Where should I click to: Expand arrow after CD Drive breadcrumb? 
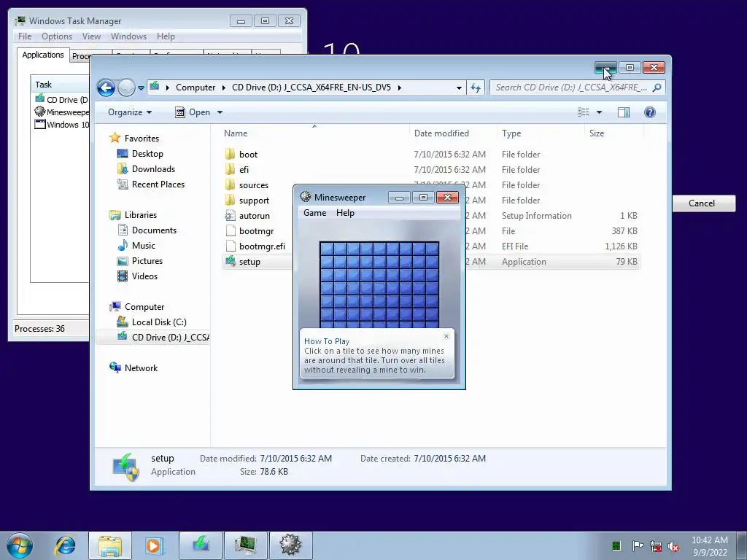(x=399, y=87)
